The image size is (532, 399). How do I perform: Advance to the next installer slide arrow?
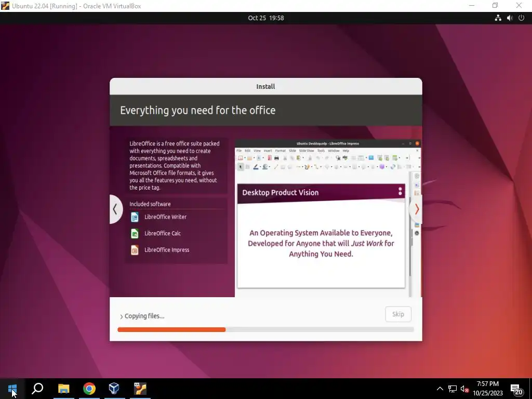[x=416, y=209]
